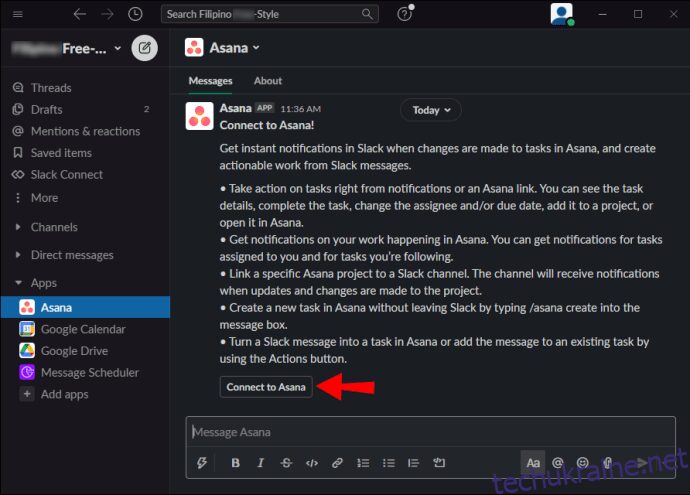Click the Message Asana input field
The height and width of the screenshot is (495, 690).
click(x=430, y=432)
